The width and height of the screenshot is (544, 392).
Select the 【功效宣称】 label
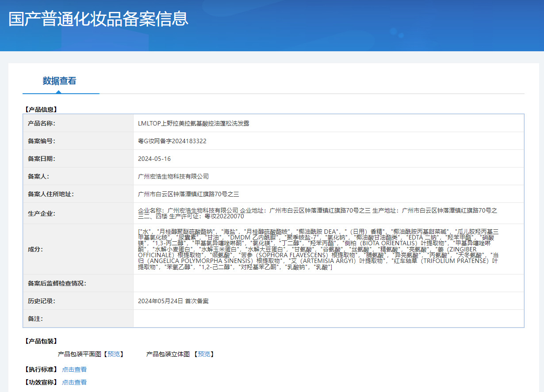point(41,382)
